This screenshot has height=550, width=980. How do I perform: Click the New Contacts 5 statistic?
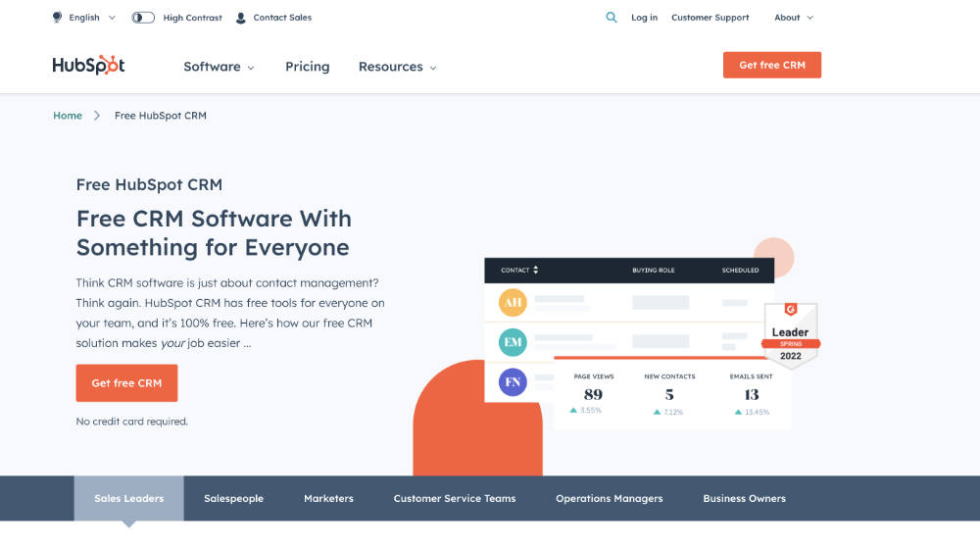pos(669,394)
